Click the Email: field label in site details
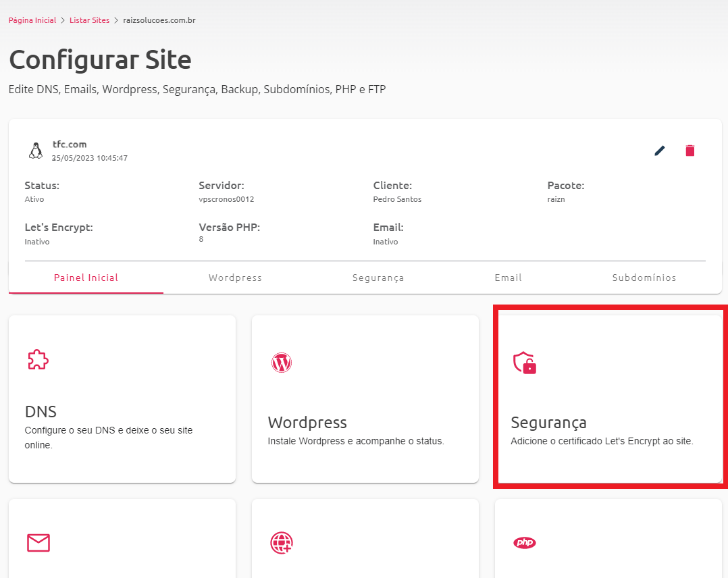Image resolution: width=728 pixels, height=578 pixels. [388, 228]
